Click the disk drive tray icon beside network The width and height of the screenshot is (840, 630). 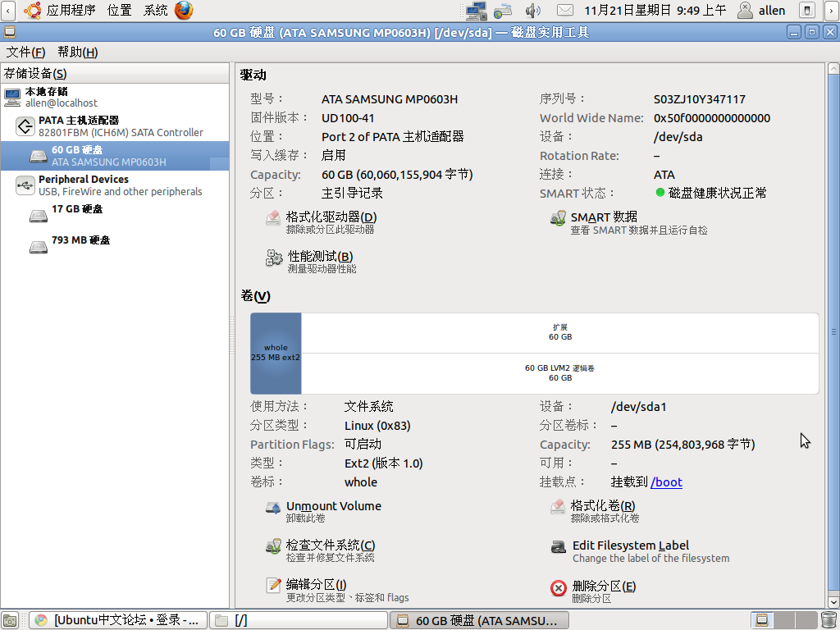click(503, 10)
